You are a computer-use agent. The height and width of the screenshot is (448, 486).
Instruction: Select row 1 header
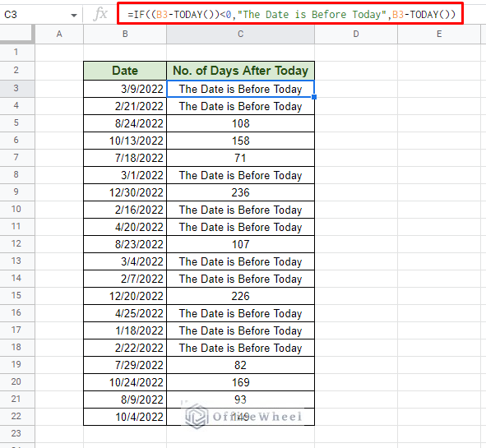pos(16,52)
